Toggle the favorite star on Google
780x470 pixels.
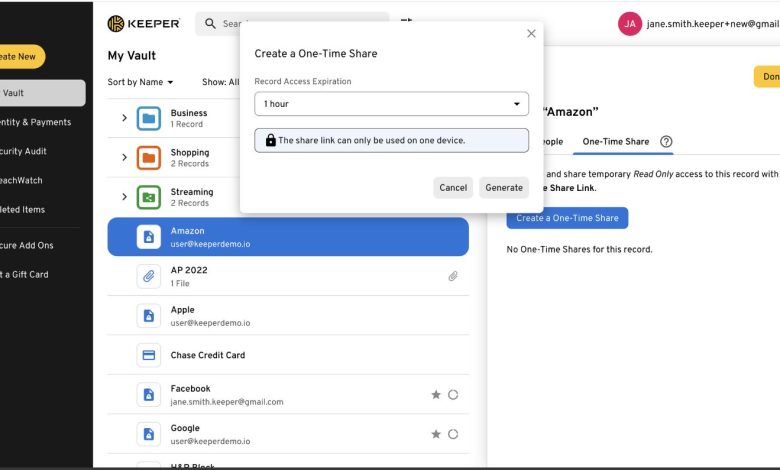pos(436,434)
